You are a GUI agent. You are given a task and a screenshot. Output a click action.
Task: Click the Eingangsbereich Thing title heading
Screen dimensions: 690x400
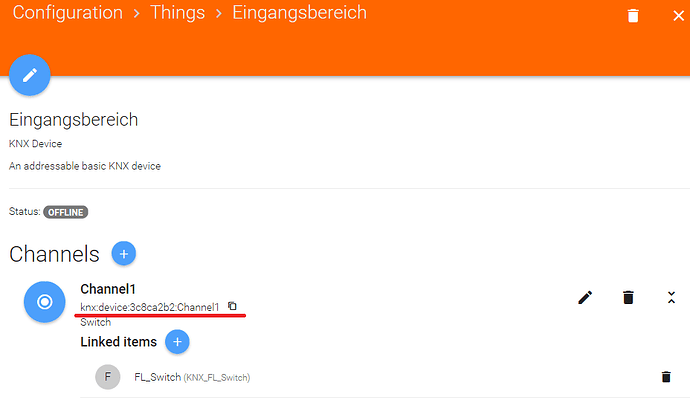click(73, 120)
